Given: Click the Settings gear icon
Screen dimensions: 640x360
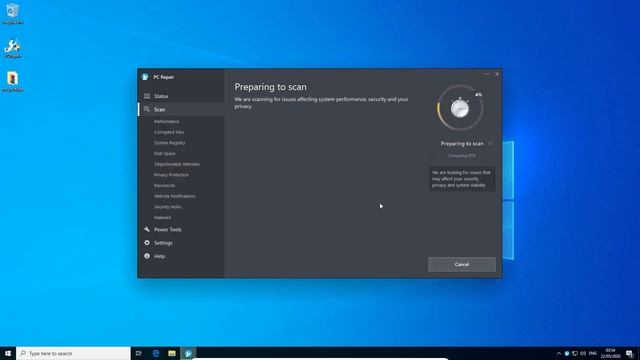Looking at the screenshot, I should click(x=147, y=243).
